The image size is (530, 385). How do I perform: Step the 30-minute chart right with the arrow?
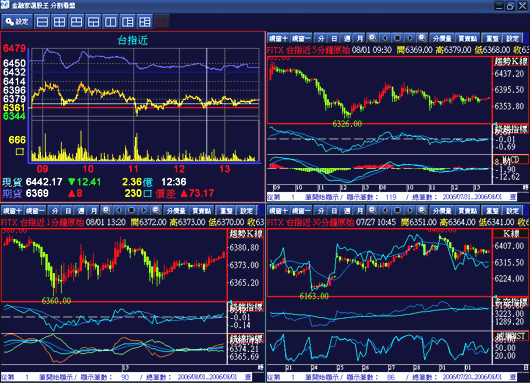point(410,211)
